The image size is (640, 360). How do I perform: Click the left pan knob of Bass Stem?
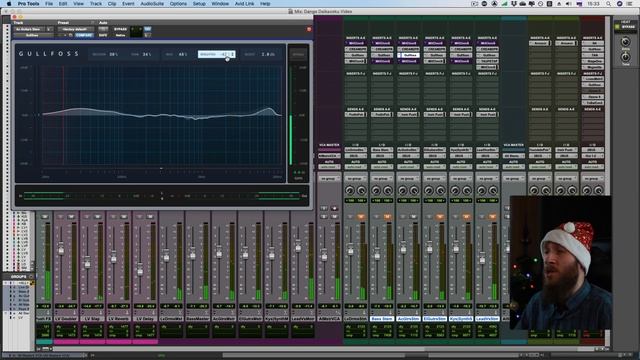(376, 191)
